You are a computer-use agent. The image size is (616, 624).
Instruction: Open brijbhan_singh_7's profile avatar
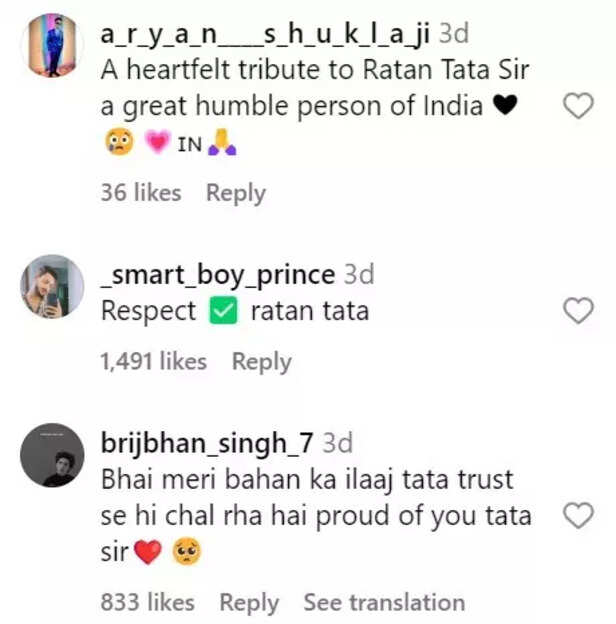[52, 455]
